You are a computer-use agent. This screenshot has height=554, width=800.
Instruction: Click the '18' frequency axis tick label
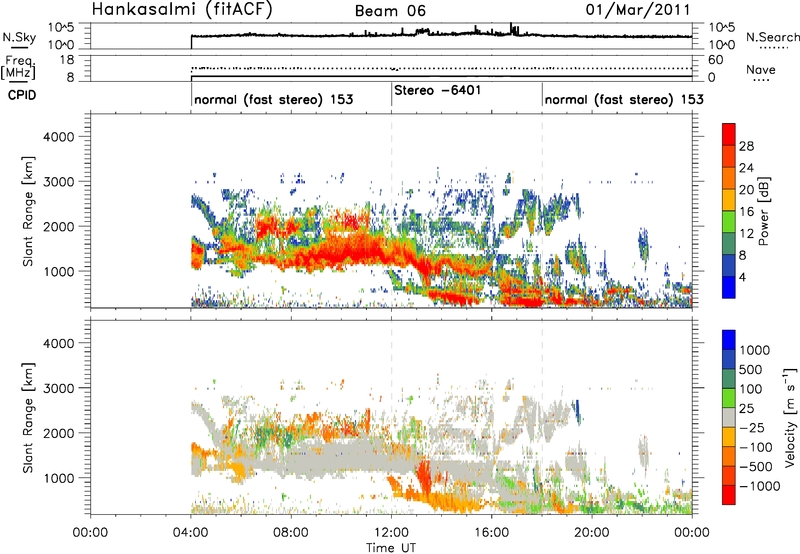point(66,60)
